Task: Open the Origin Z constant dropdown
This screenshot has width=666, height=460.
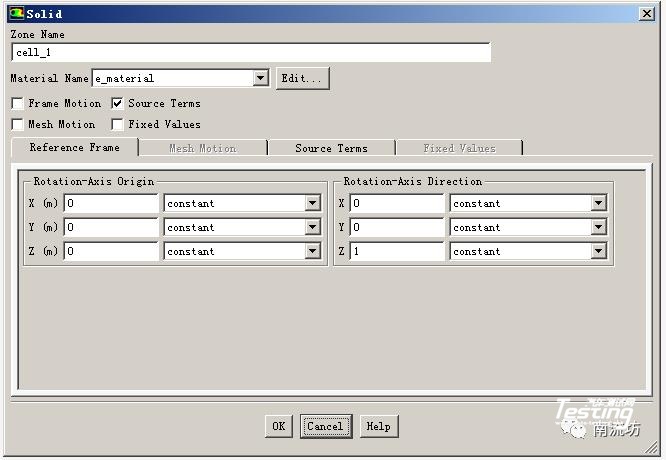Action: (x=312, y=251)
